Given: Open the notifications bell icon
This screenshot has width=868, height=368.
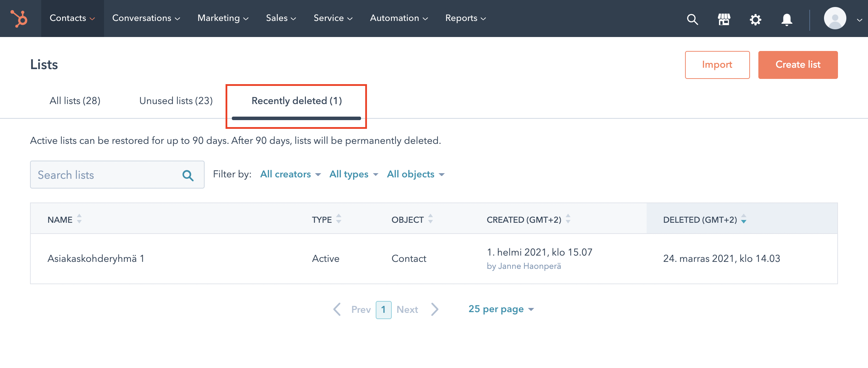Looking at the screenshot, I should (787, 19).
